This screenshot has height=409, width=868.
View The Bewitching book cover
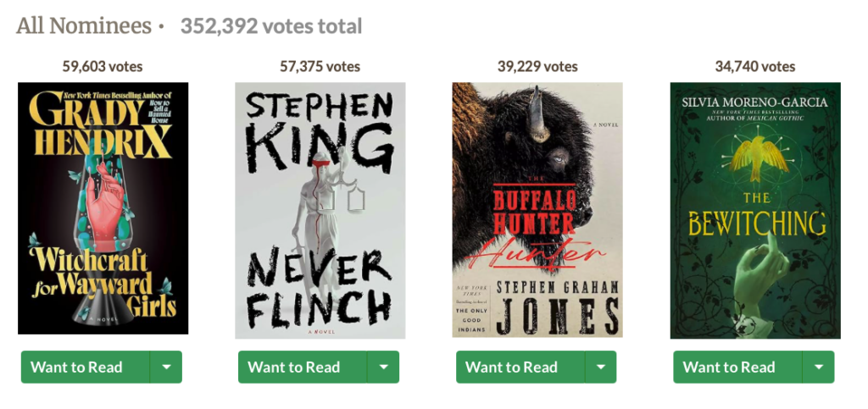[754, 210]
